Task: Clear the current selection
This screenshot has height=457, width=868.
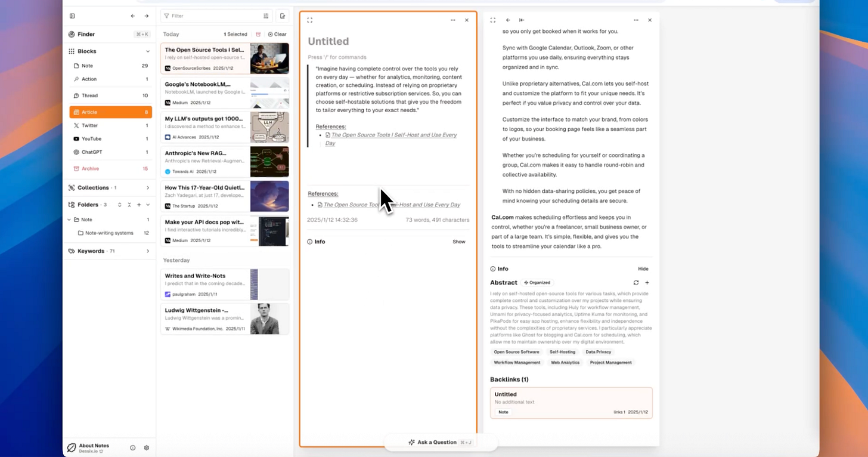Action: coord(277,35)
